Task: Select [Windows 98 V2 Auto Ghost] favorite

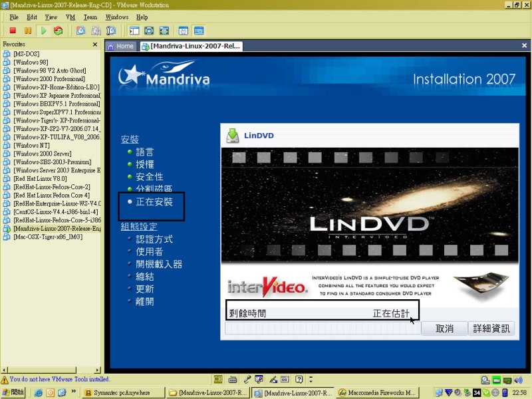Action: [x=50, y=70]
